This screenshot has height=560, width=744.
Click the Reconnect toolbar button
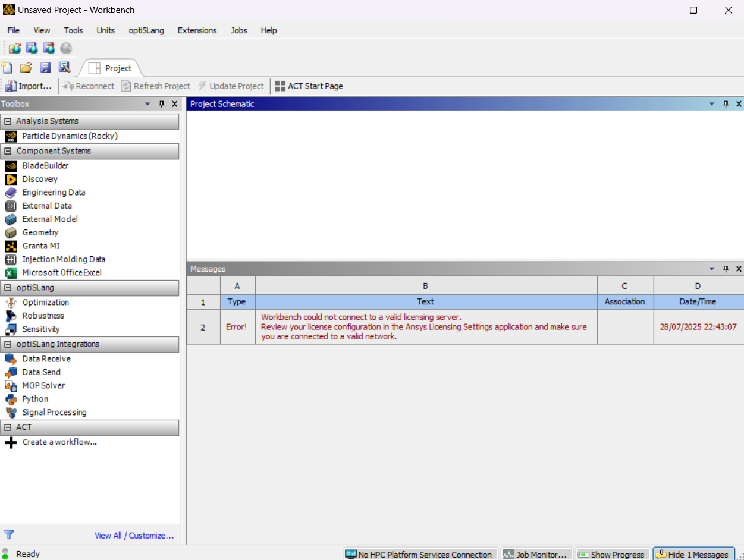tap(89, 86)
